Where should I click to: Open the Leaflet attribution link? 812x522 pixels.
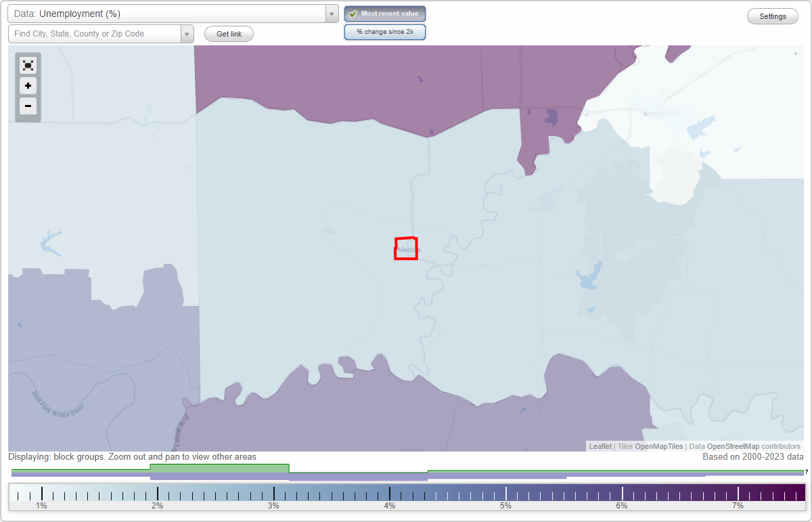(x=600, y=446)
